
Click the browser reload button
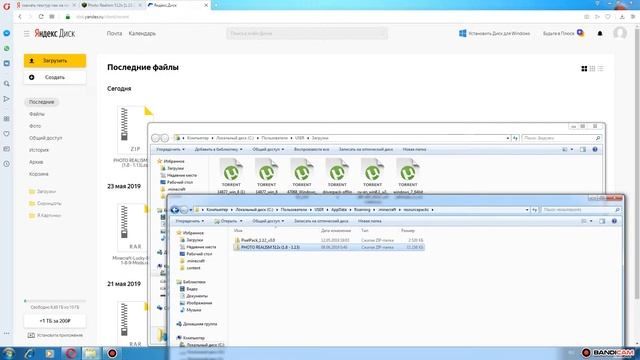(41, 17)
